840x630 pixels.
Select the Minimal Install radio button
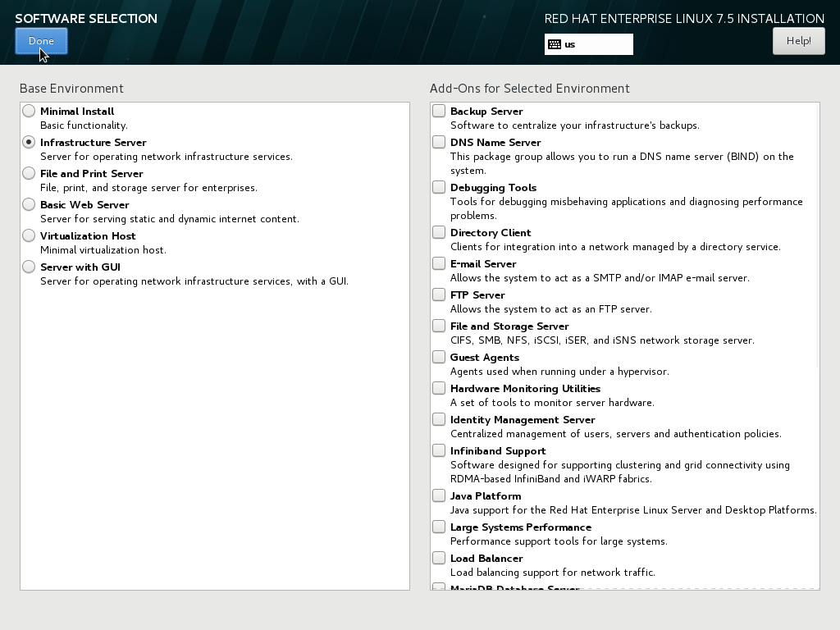[x=29, y=111]
